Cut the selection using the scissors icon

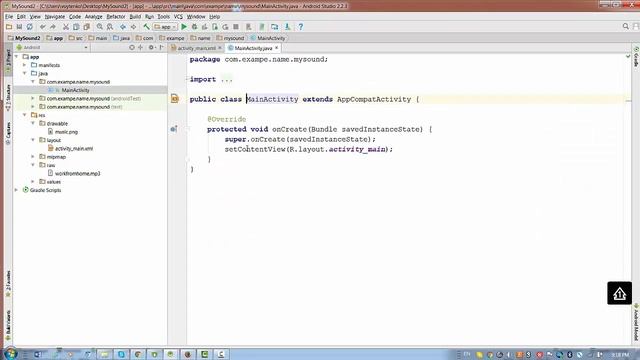tap(66, 27)
